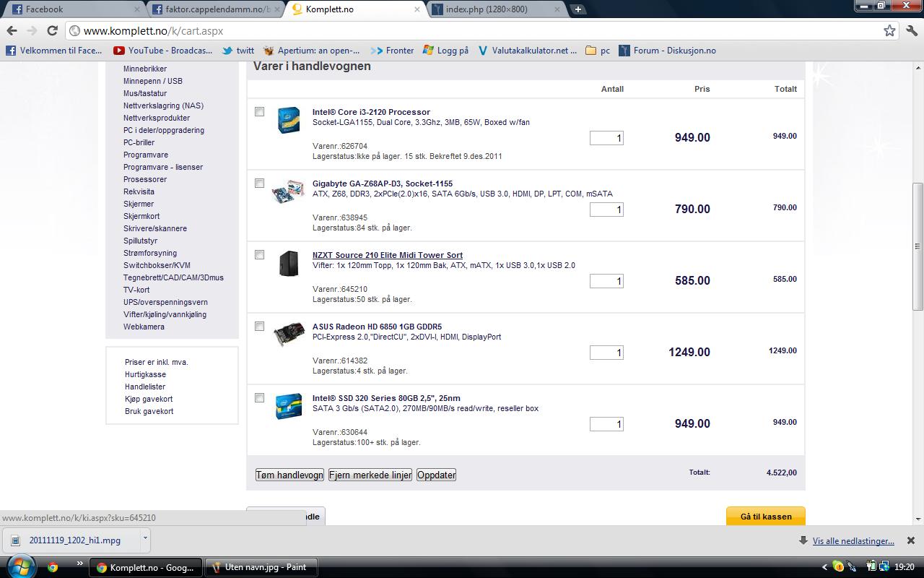The width and height of the screenshot is (924, 578).
Task: Edit quantity field for Intel SSD 320
Action: click(606, 424)
